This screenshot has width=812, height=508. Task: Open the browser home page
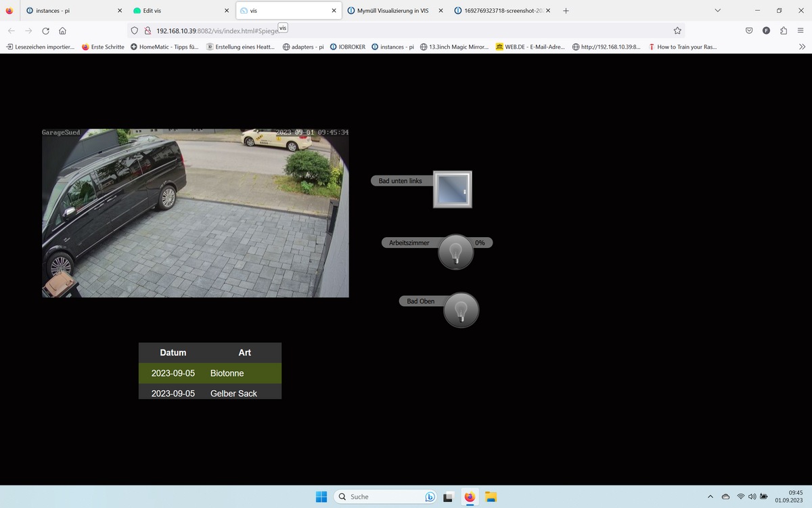62,30
